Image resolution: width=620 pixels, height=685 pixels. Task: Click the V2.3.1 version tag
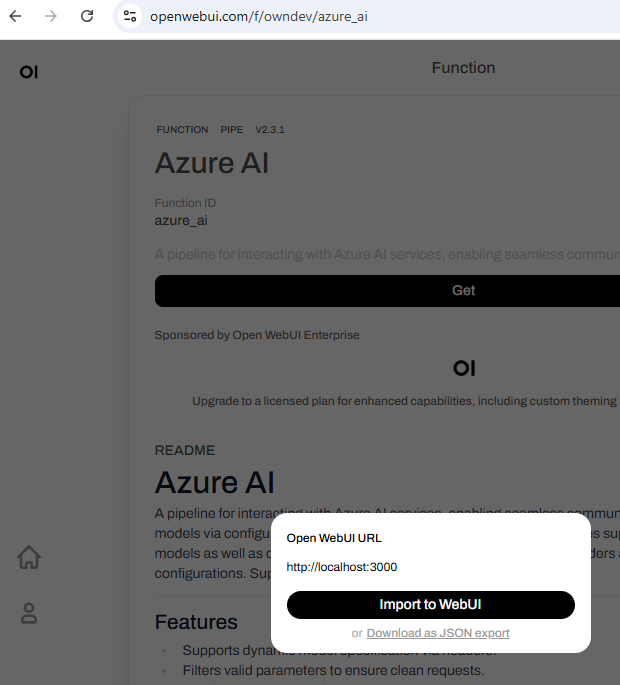(x=270, y=130)
